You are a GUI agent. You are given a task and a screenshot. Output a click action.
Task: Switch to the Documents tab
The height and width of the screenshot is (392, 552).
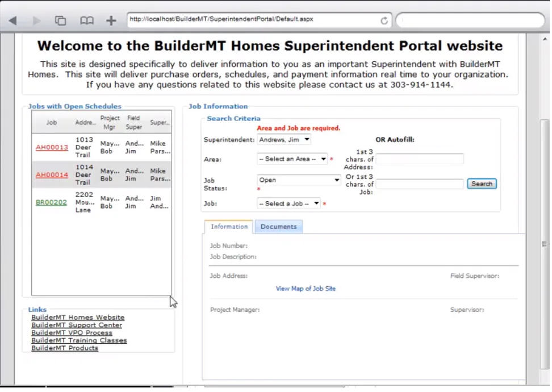pos(278,227)
